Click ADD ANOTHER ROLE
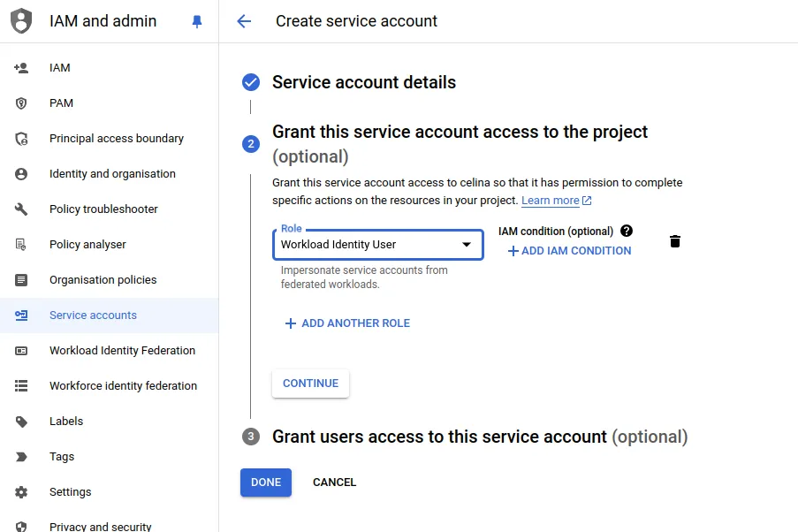Screen dimensions: 798x532 tap(347, 323)
